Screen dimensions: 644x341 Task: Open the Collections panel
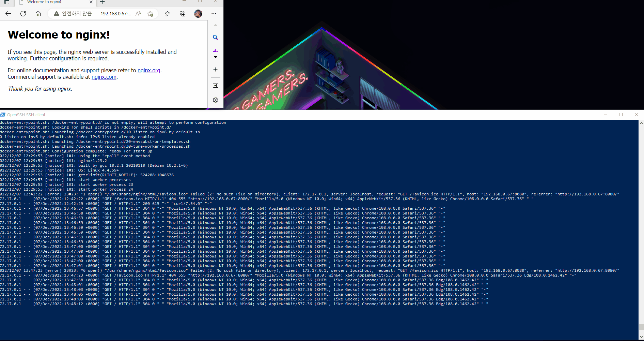coord(183,14)
